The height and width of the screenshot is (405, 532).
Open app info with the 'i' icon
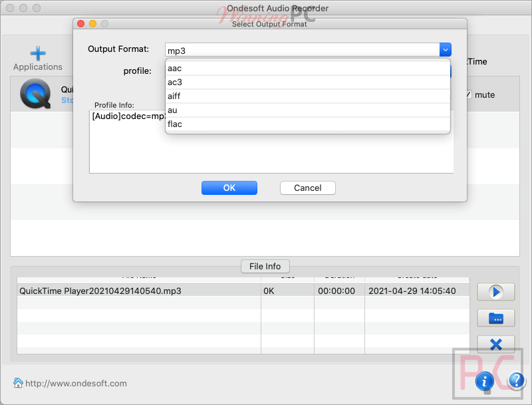485,381
